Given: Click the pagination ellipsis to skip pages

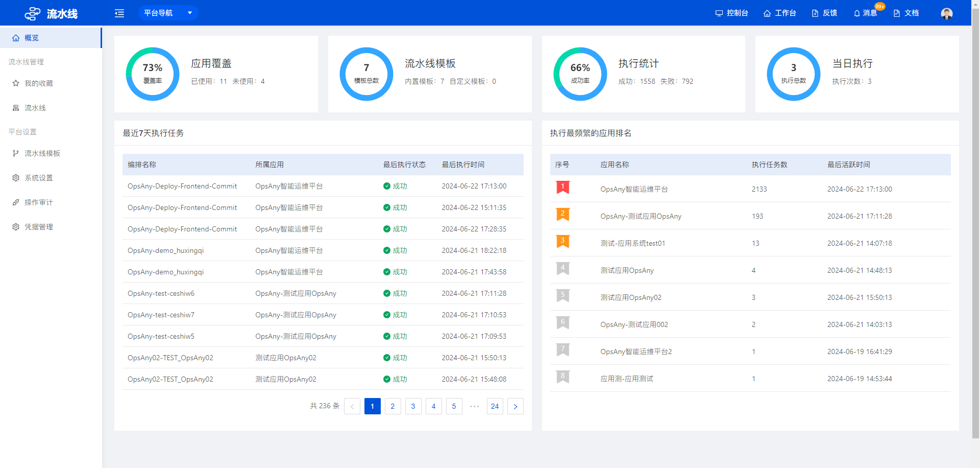Looking at the screenshot, I should click(475, 406).
